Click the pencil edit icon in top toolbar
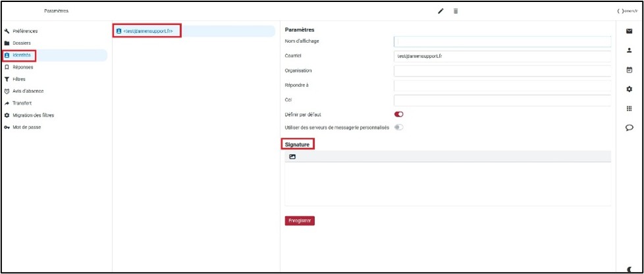The height and width of the screenshot is (274, 644). click(x=441, y=11)
